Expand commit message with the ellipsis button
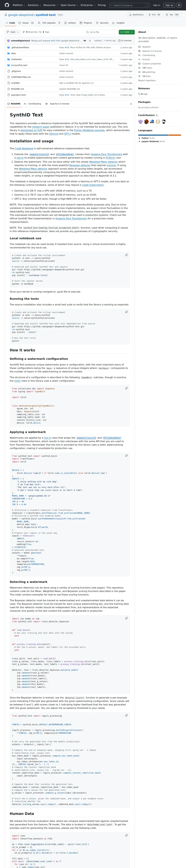Viewport: 186px width, 868px height. (85, 41)
